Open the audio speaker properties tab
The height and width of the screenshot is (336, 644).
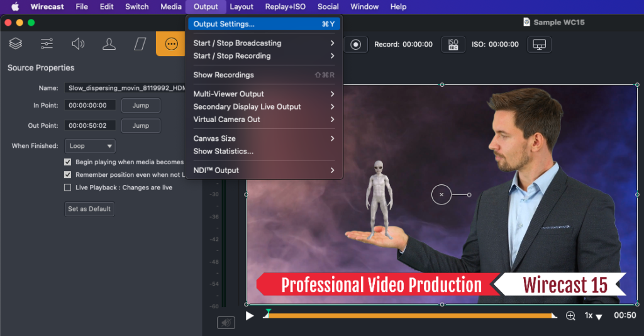[78, 43]
